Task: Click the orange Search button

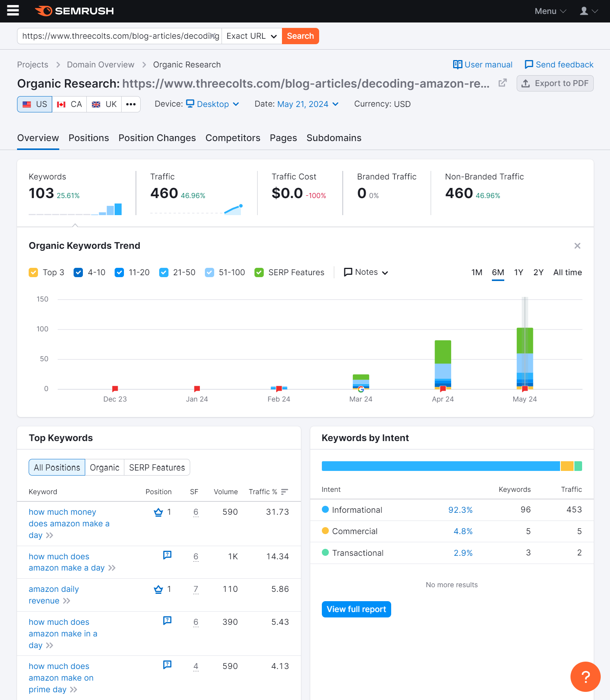Action: [301, 36]
